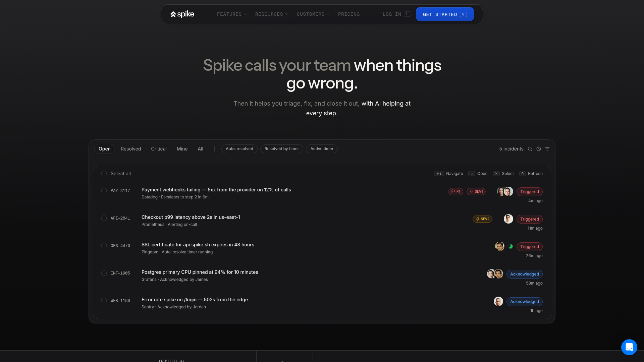The image size is (644, 362).
Task: Click assignee avatar on WEB-1188 row
Action: point(498,301)
